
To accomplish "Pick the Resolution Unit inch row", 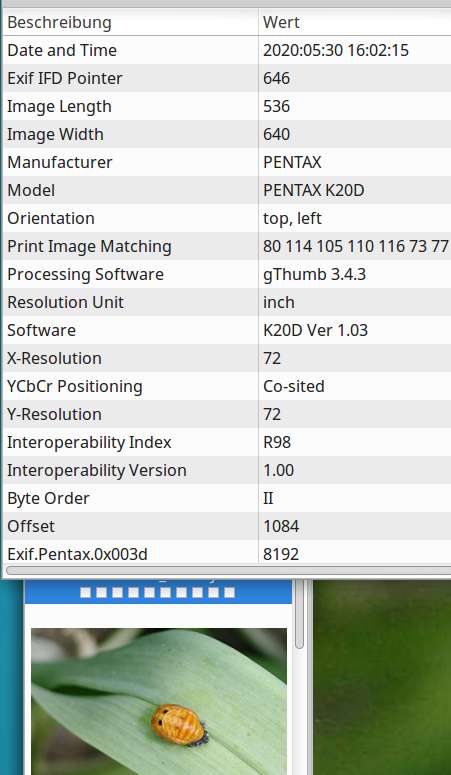I will pyautogui.click(x=227, y=302).
